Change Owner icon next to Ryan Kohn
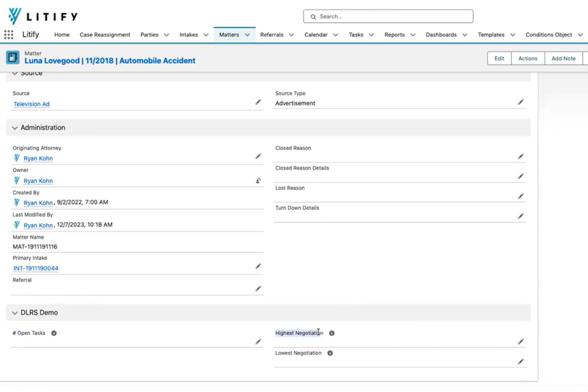This screenshot has width=588, height=392. tap(258, 181)
